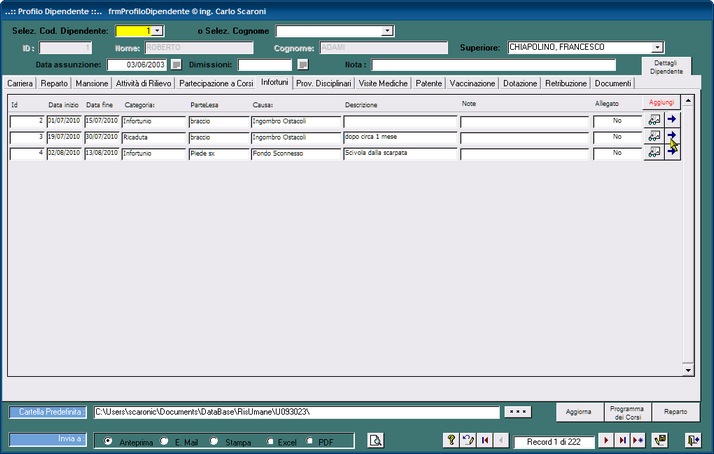Click the print preview magnifier icon

click(x=375, y=440)
